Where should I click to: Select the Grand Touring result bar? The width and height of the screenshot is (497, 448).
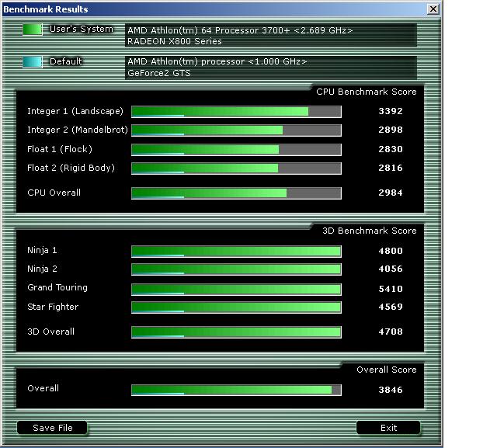tap(236, 289)
